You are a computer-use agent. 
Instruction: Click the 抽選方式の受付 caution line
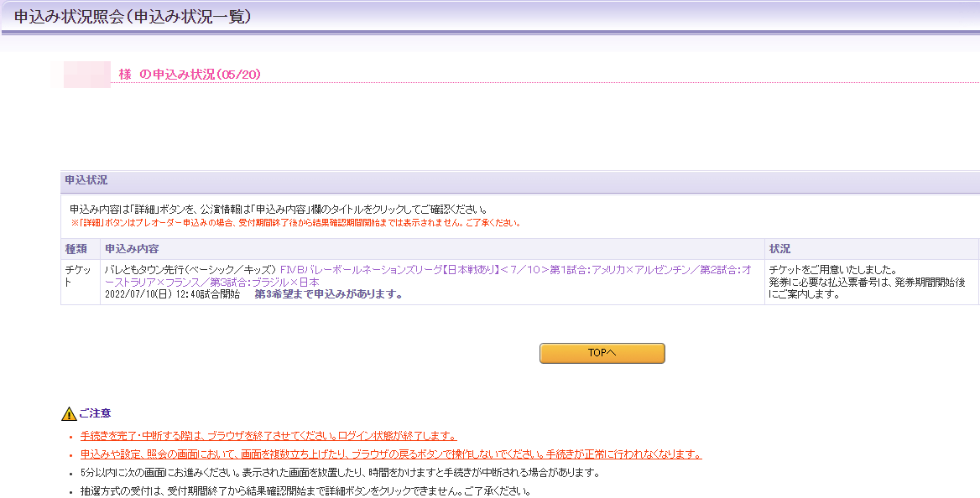305,491
